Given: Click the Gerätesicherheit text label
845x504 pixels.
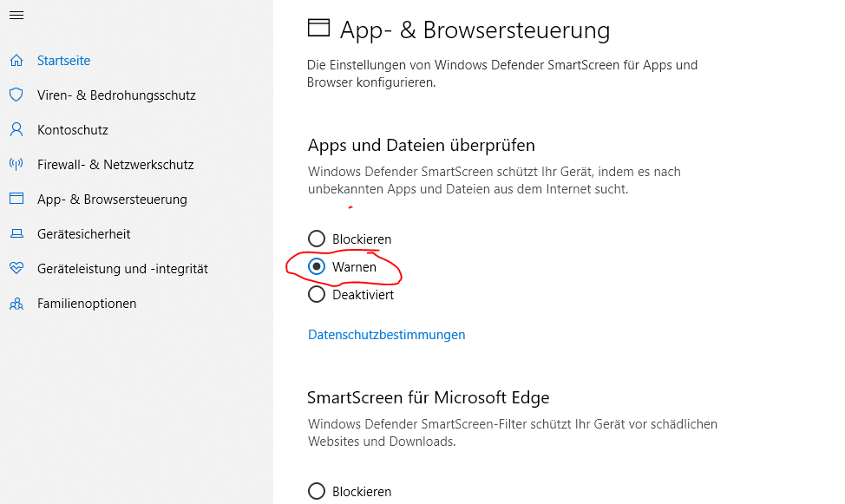Looking at the screenshot, I should pos(84,234).
